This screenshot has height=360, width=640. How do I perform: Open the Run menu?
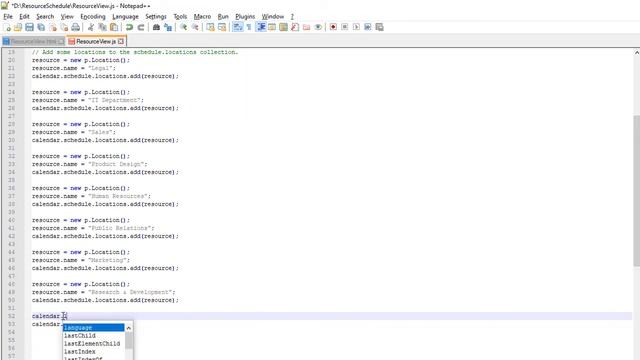[223, 17]
